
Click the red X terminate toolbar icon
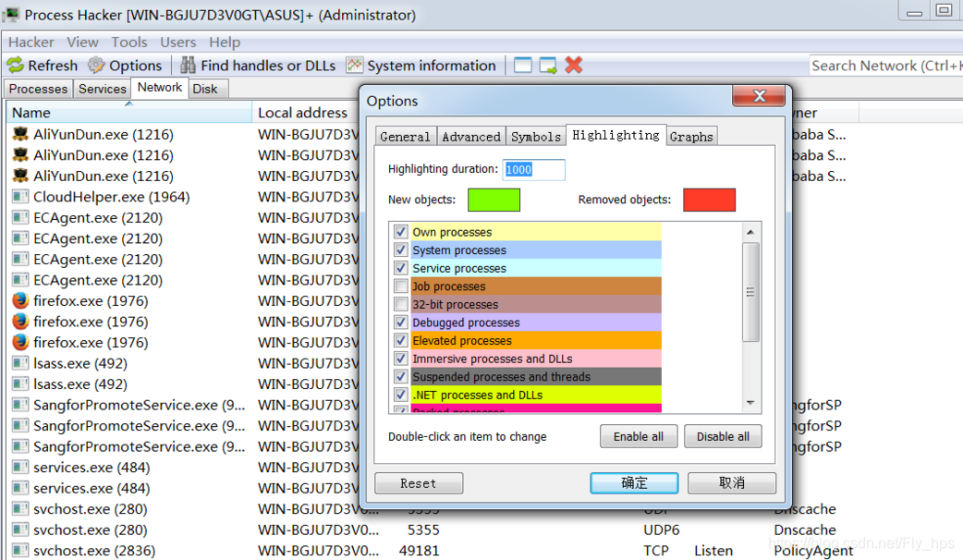click(574, 65)
